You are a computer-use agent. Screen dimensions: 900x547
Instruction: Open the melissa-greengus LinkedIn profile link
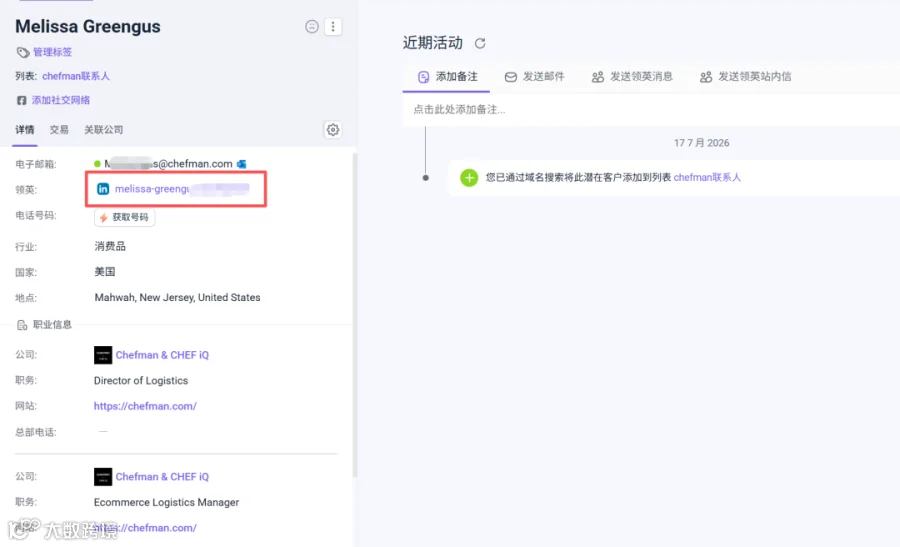tap(182, 189)
